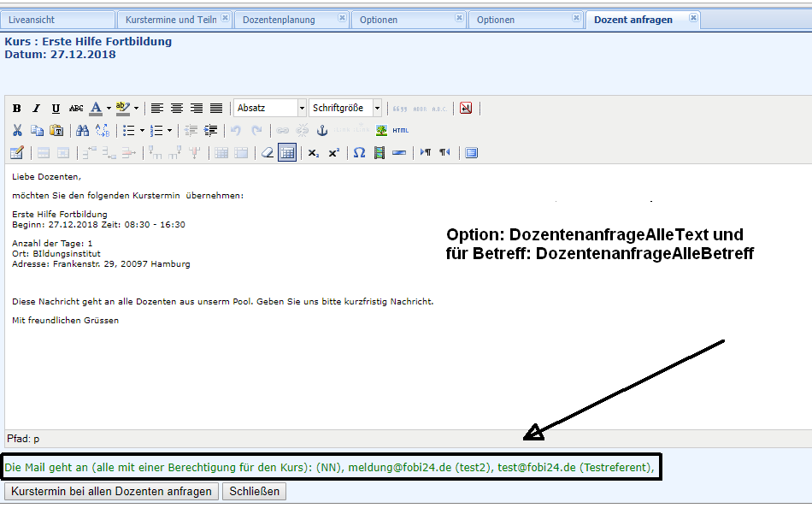Center-align the paragraph text

(x=177, y=109)
